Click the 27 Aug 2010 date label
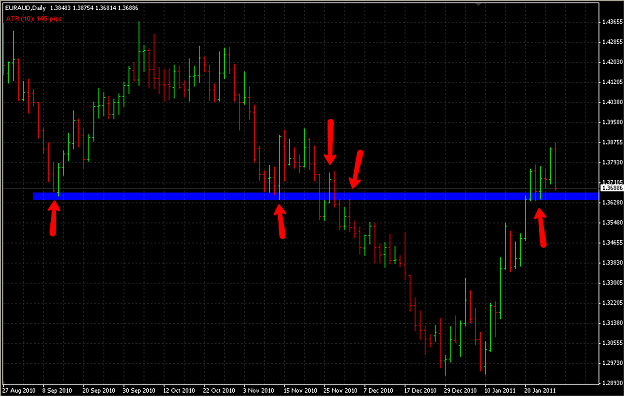 point(19,390)
